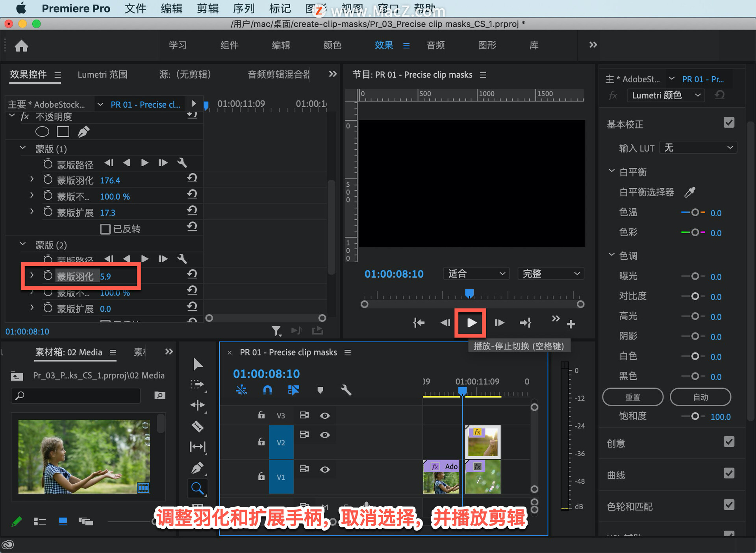The width and height of the screenshot is (756, 553).
Task: Open 音频剪辑混合器 tab
Action: pyautogui.click(x=278, y=74)
